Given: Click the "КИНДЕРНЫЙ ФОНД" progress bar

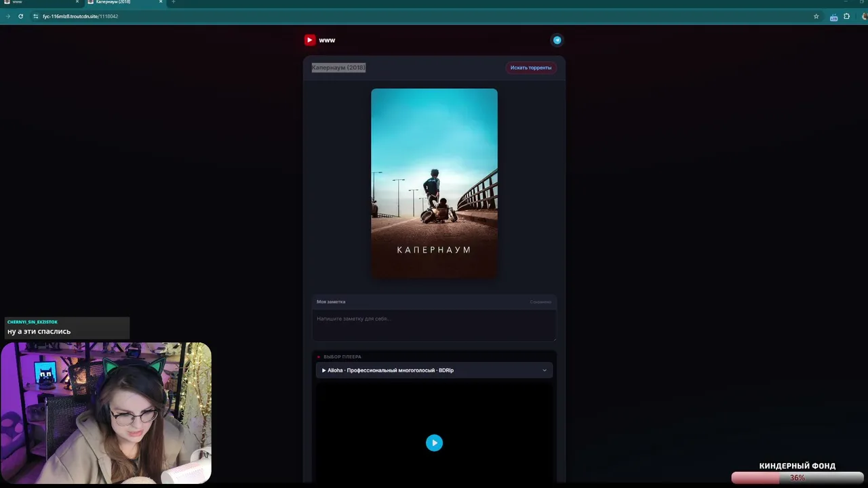Looking at the screenshot, I should pos(797,478).
